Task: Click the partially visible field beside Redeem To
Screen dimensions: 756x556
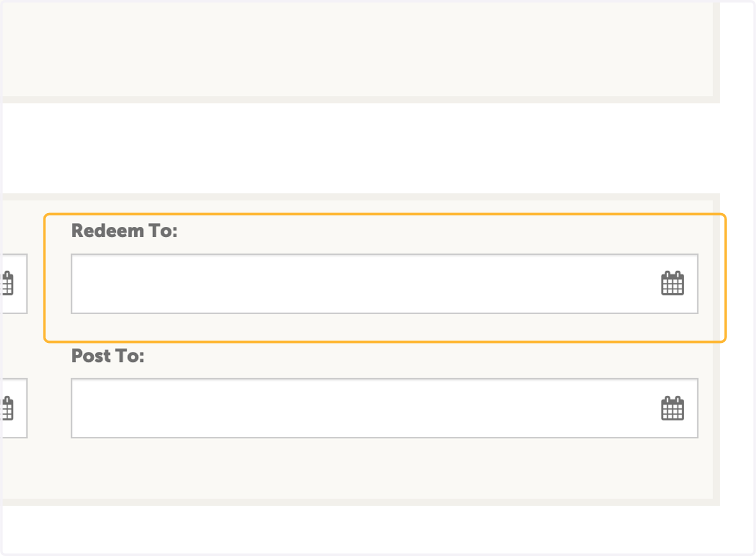Action: point(14,284)
